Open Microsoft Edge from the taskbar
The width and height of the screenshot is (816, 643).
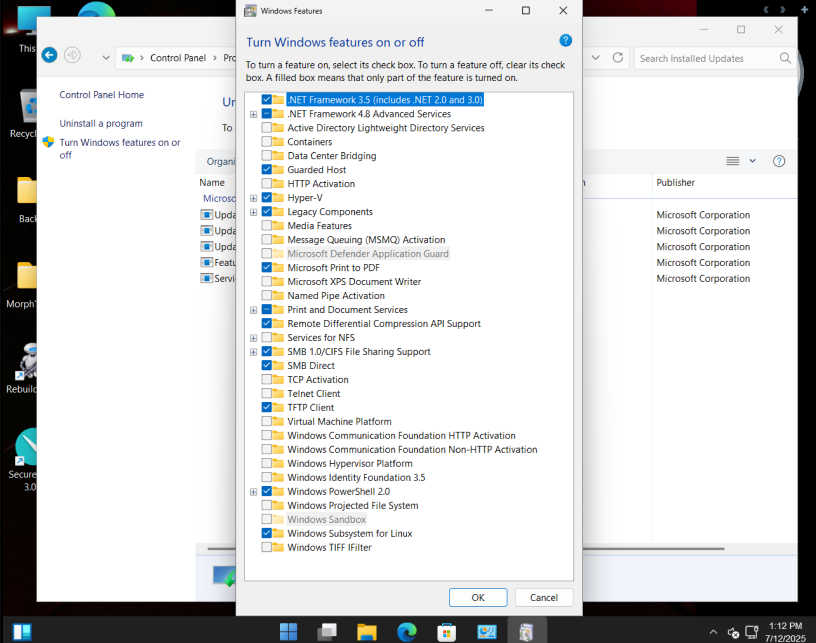tap(407, 632)
